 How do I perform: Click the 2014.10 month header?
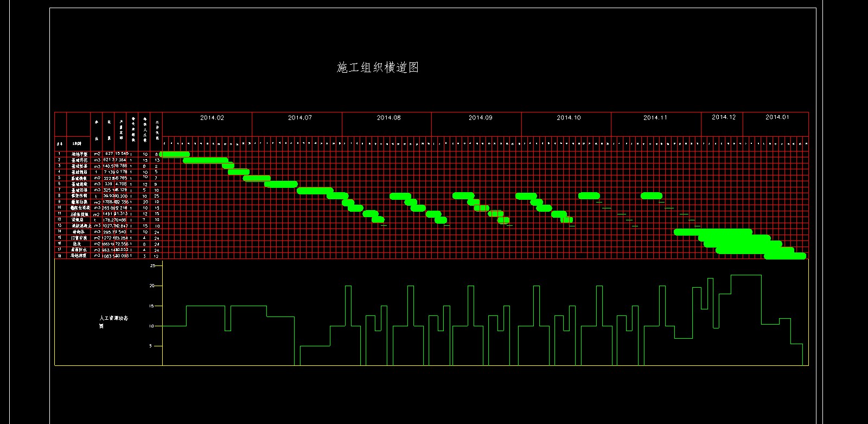(569, 118)
